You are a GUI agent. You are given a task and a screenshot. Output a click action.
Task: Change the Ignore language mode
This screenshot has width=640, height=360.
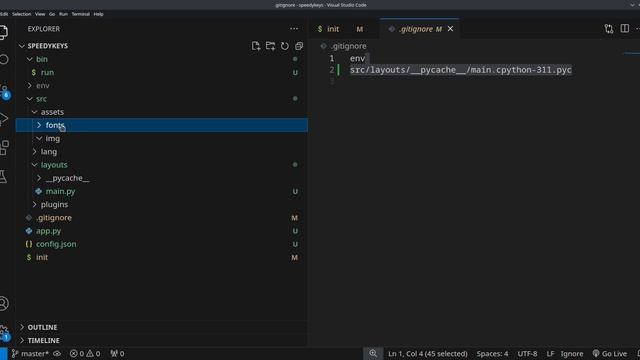[572, 353]
